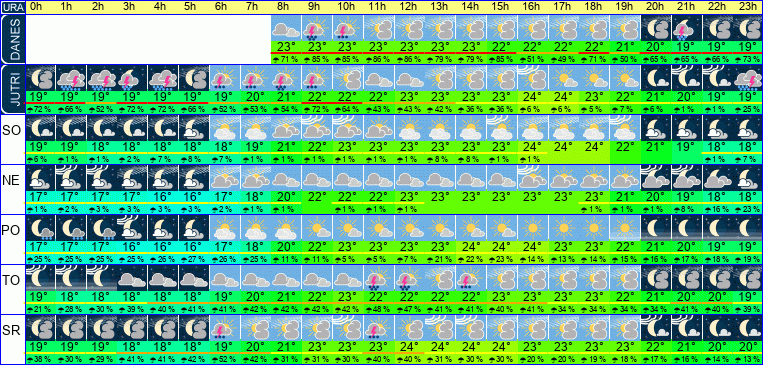Click the SR 6h storm icon
This screenshot has height=365, width=763.
pyautogui.click(x=224, y=328)
